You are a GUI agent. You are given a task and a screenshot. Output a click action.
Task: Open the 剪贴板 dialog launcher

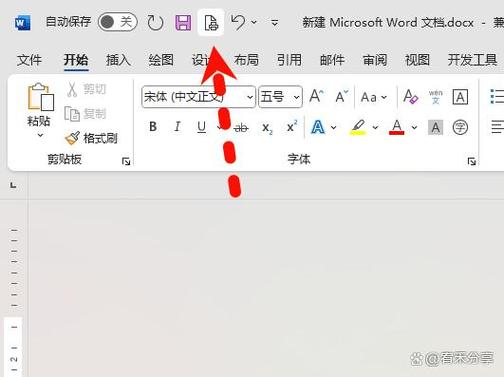click(x=126, y=162)
